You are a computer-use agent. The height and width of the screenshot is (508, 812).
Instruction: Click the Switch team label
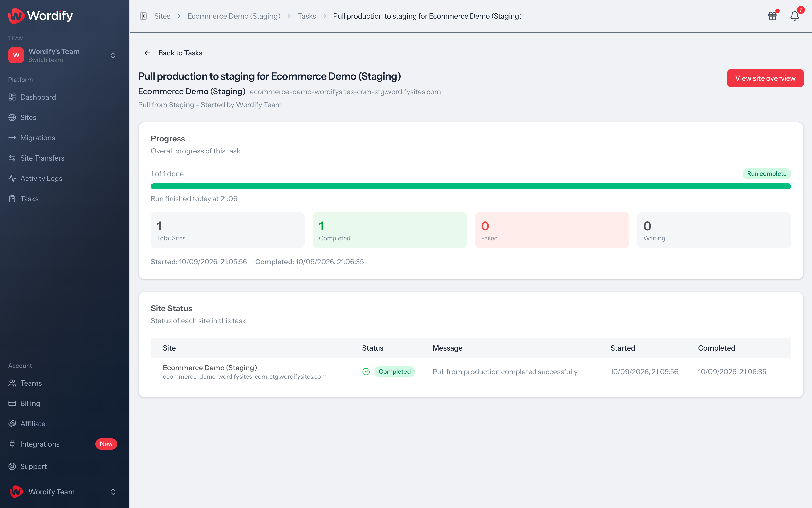point(46,60)
